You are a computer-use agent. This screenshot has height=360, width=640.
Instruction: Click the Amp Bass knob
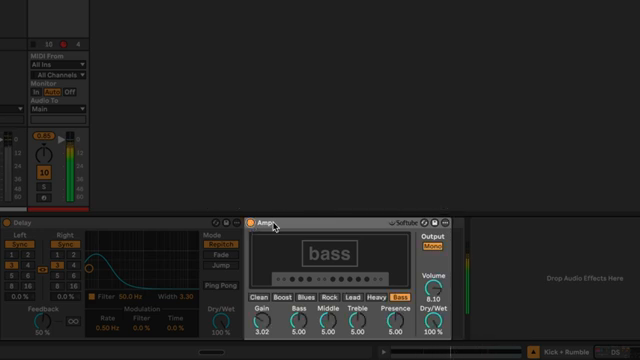[x=298, y=321]
